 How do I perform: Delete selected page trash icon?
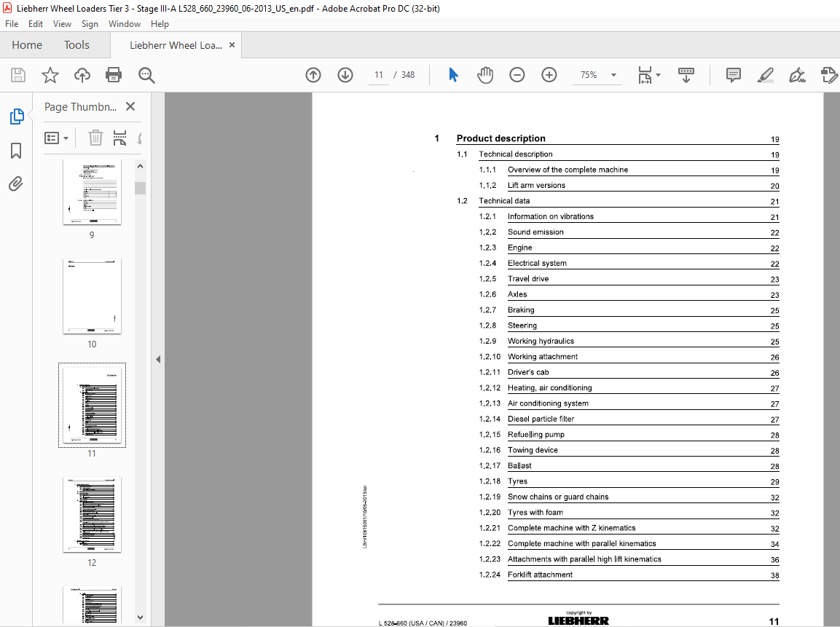click(x=95, y=138)
